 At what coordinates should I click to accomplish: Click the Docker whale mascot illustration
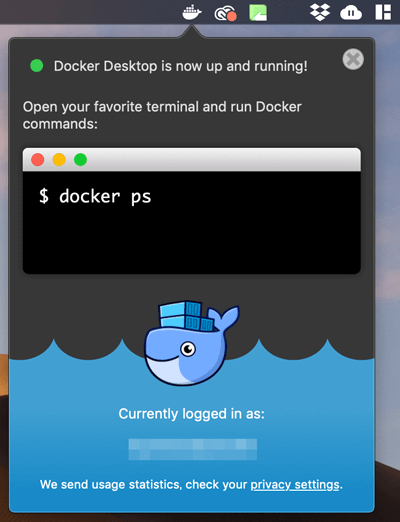192,343
